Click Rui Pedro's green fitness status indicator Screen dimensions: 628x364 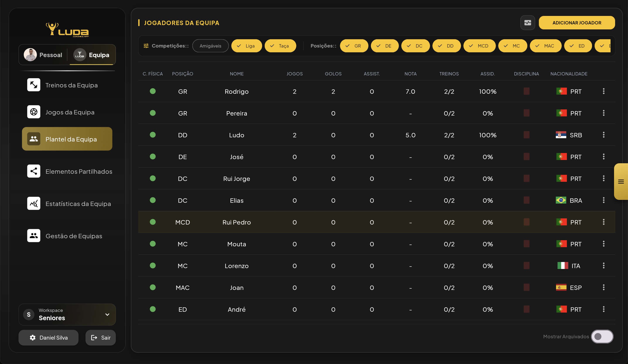(x=153, y=222)
